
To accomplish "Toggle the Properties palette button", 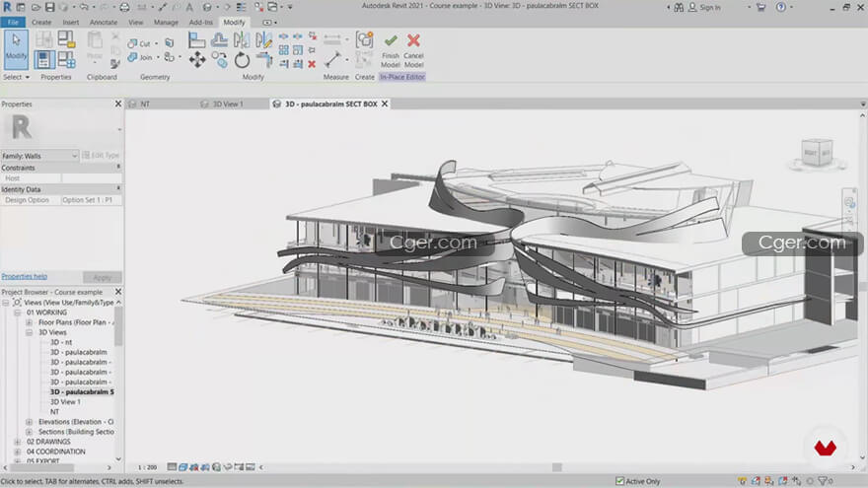I will (x=44, y=59).
